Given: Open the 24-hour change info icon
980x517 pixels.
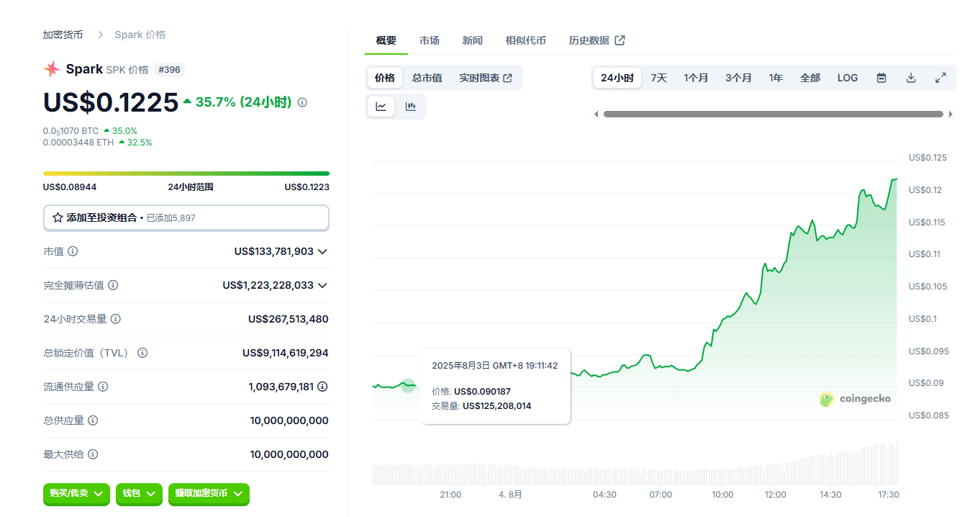Looking at the screenshot, I should point(302,103).
